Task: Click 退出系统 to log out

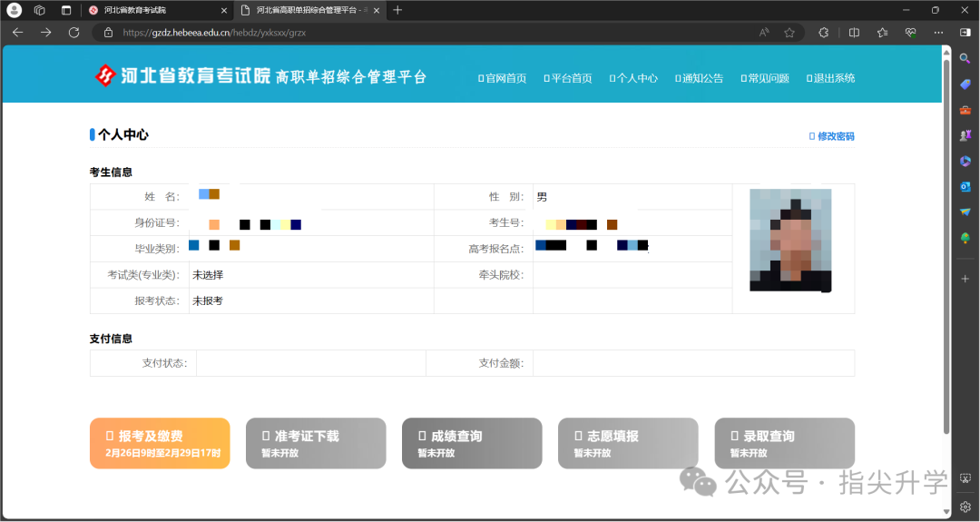Action: tap(830, 78)
